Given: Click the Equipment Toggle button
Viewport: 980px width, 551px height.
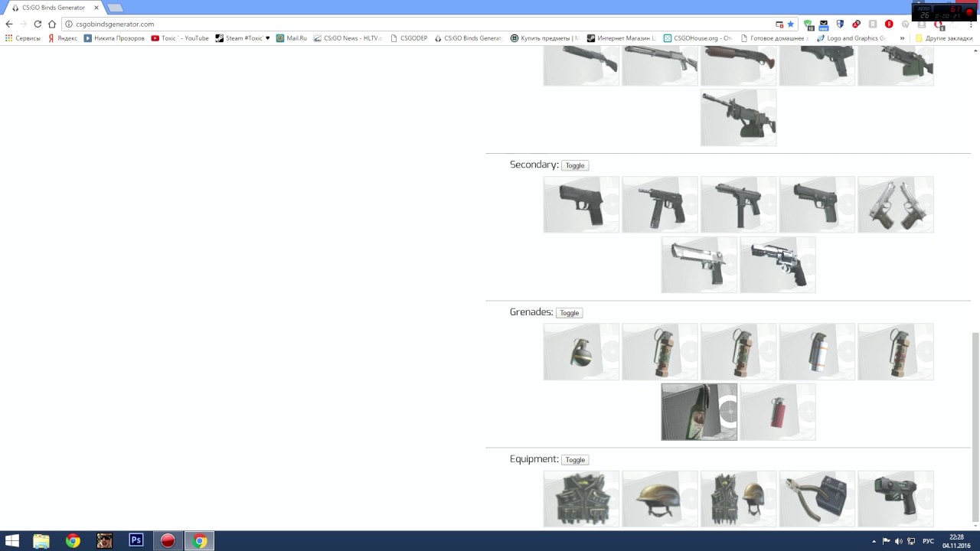Looking at the screenshot, I should pos(575,460).
